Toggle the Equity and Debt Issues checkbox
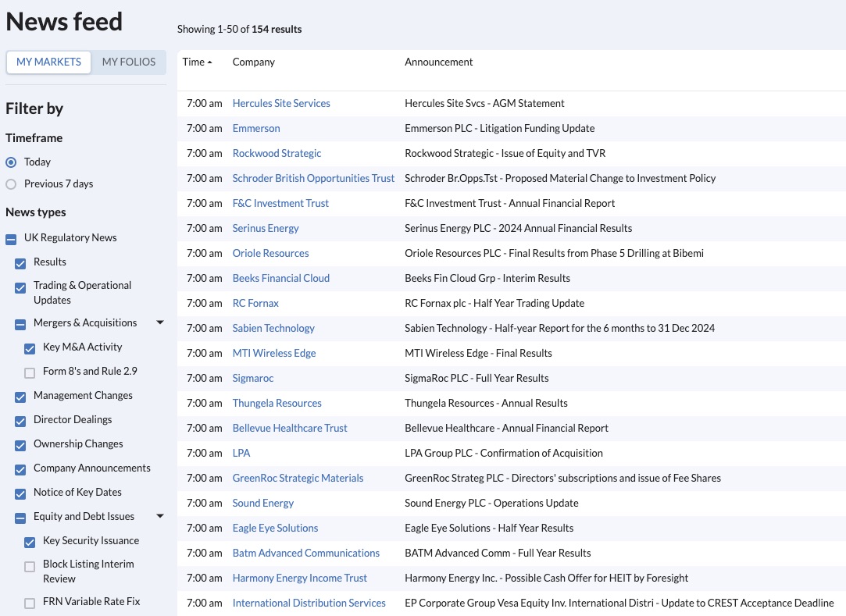This screenshot has width=846, height=616. click(x=20, y=518)
